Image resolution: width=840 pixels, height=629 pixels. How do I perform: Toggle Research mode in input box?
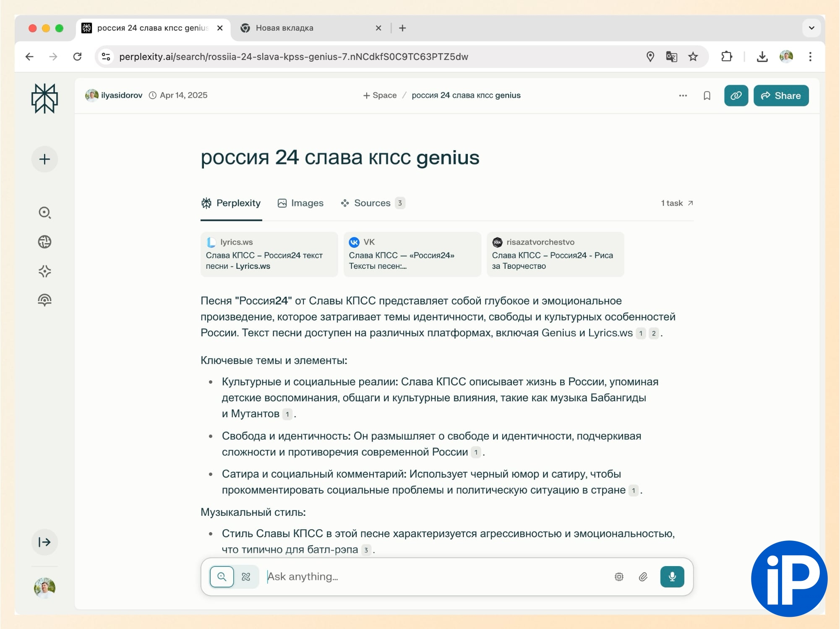(x=246, y=577)
